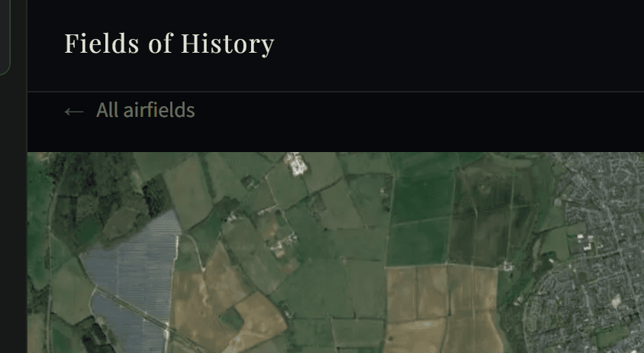Click the narrow lane along the map's left edge
The height and width of the screenshot is (353, 644).
[50, 252]
